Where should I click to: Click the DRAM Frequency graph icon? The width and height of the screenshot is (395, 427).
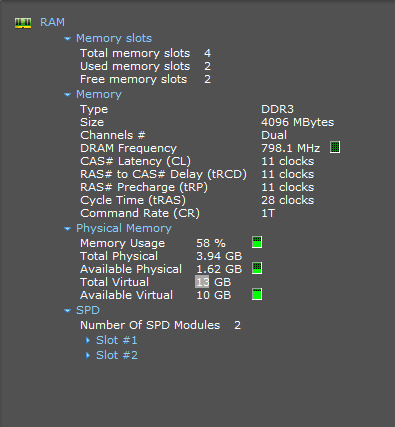tap(335, 147)
